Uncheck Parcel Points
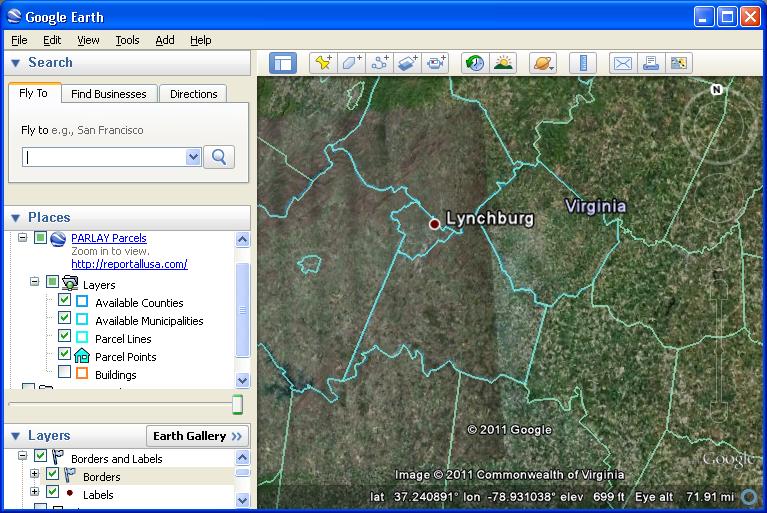The image size is (767, 513). click(64, 353)
